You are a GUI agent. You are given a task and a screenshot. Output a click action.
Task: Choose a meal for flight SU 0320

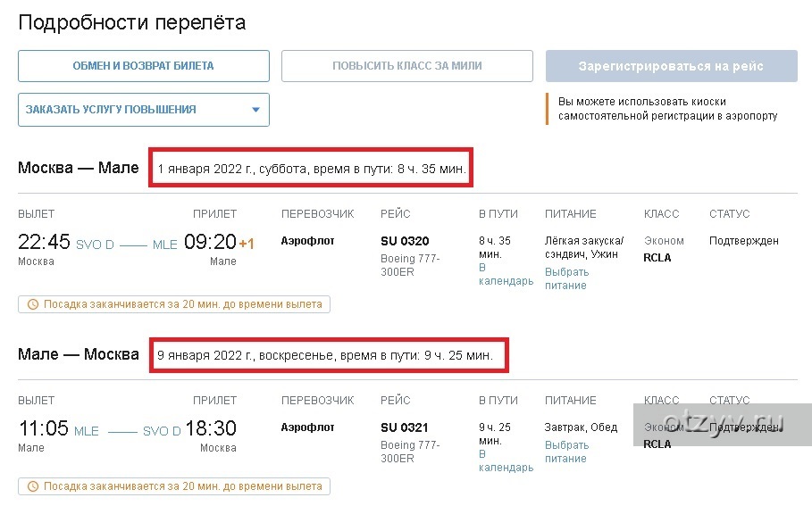(x=566, y=278)
